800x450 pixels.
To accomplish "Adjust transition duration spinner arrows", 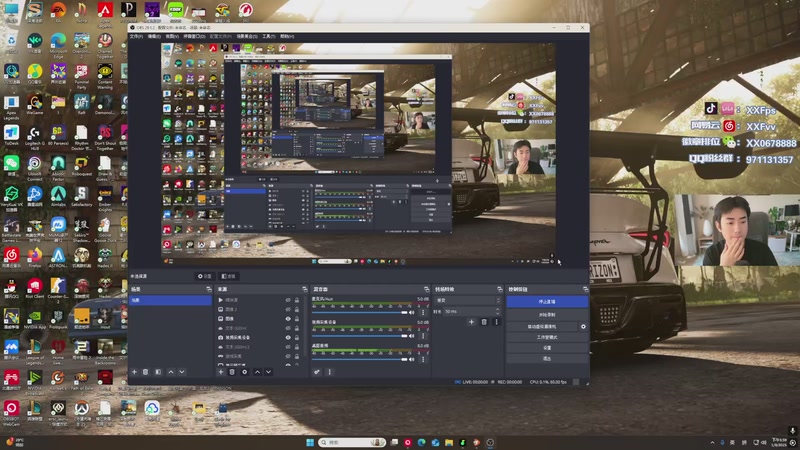I will [498, 311].
